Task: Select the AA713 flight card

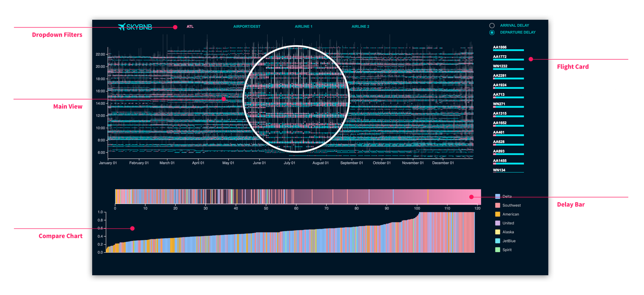Action: [x=499, y=95]
